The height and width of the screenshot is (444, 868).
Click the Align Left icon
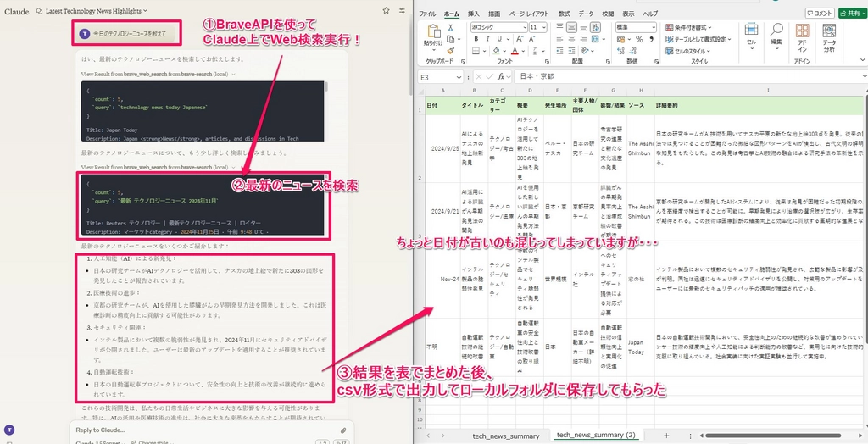click(x=559, y=39)
